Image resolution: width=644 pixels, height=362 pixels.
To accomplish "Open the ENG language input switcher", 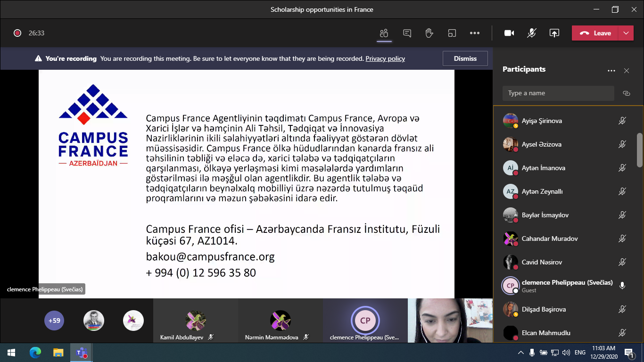I will (580, 352).
